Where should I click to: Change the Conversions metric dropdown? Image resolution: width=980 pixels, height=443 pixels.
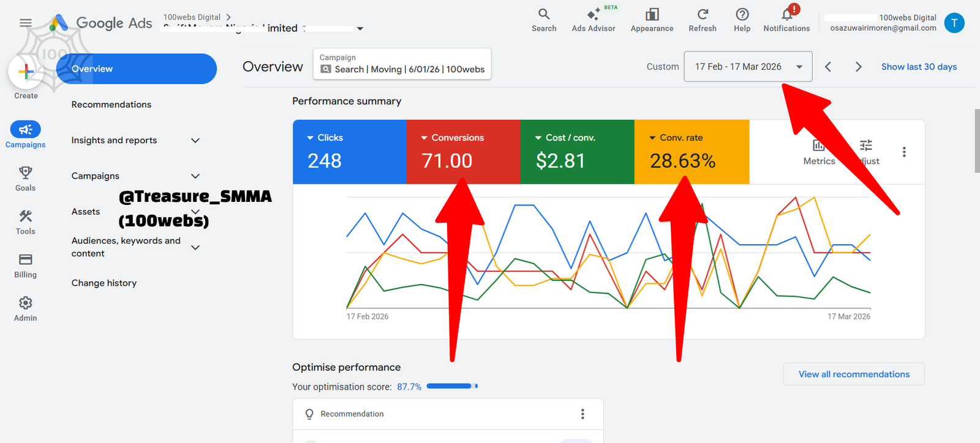tap(453, 138)
